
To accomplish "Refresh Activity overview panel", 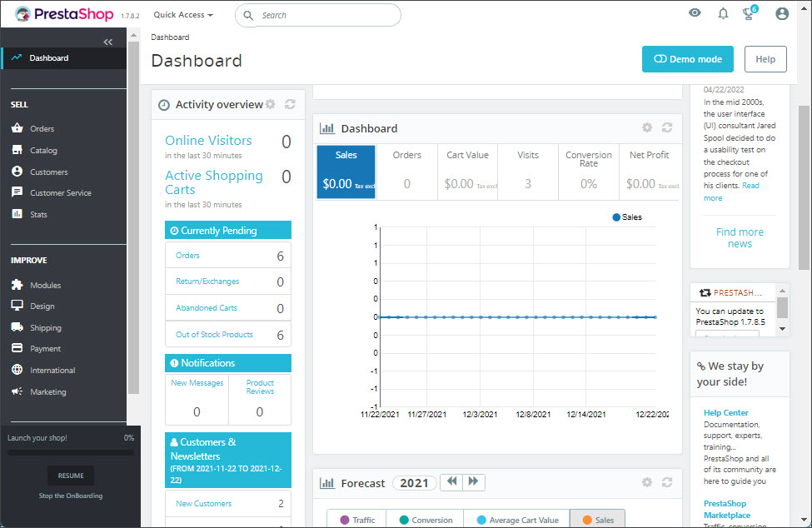I will pos(290,104).
